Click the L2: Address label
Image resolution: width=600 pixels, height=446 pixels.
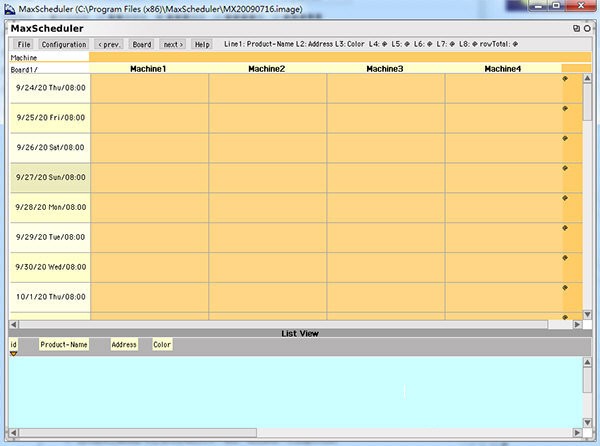click(x=314, y=44)
